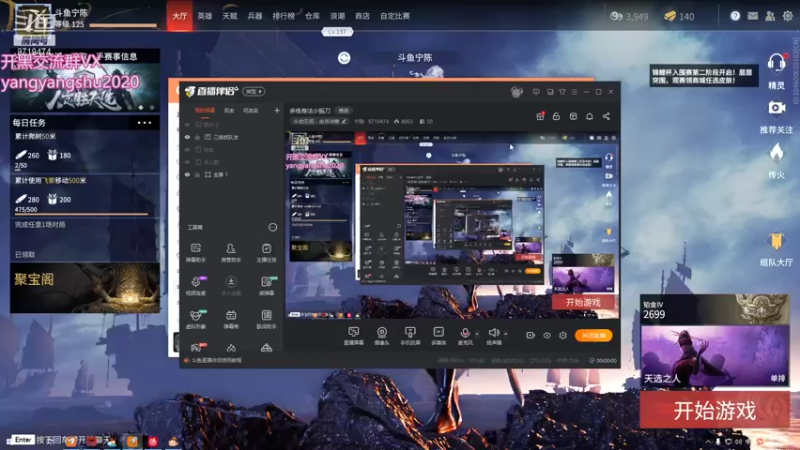Viewport: 800px width, 450px height.
Task: Switch to the 天赋 tab
Action: coord(230,16)
